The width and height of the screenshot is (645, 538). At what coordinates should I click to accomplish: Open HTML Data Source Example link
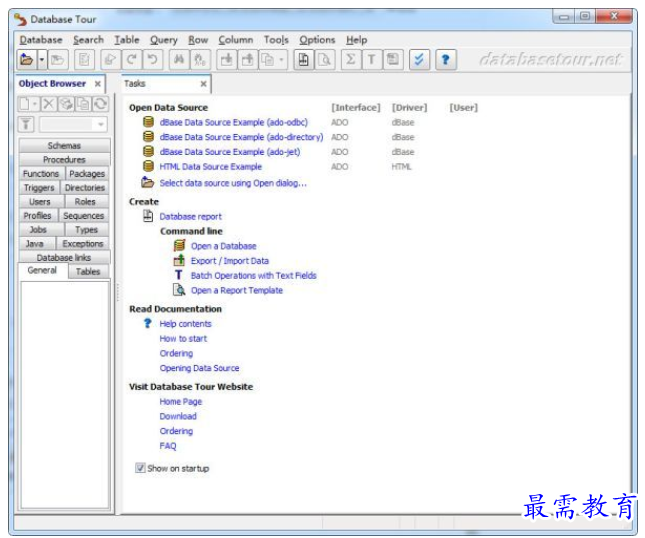tap(211, 167)
